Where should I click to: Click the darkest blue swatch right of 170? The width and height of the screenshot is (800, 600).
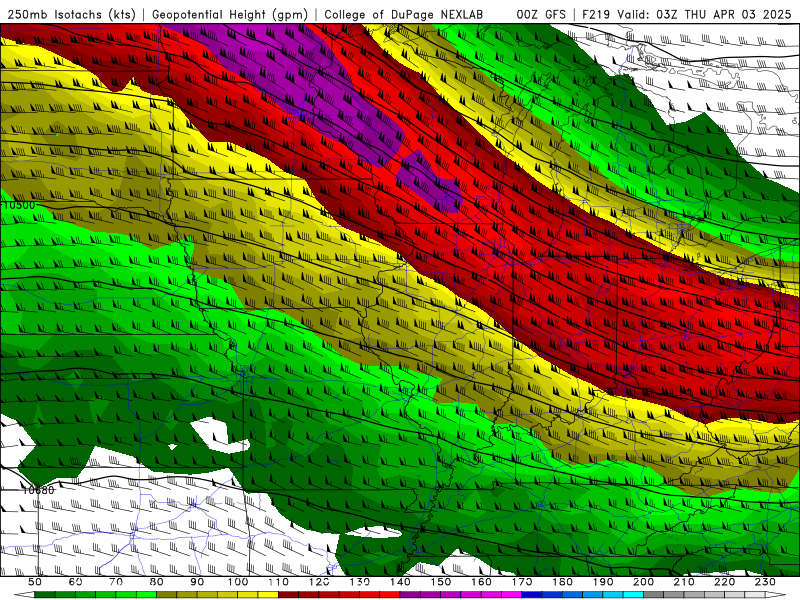click(x=533, y=595)
